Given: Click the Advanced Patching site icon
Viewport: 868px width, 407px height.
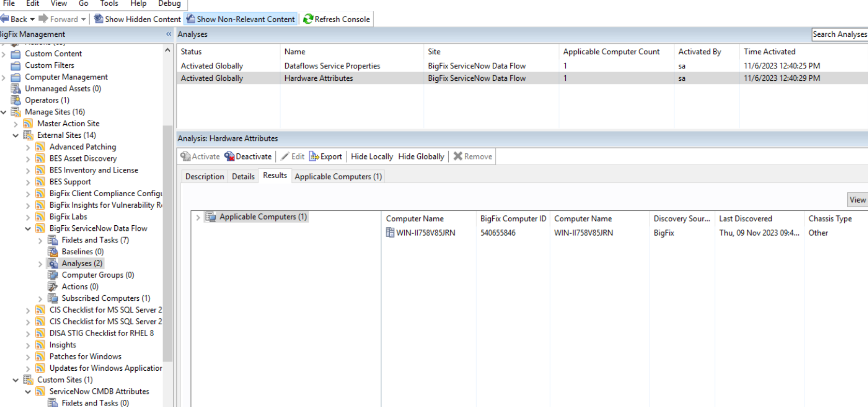Looking at the screenshot, I should tap(40, 147).
